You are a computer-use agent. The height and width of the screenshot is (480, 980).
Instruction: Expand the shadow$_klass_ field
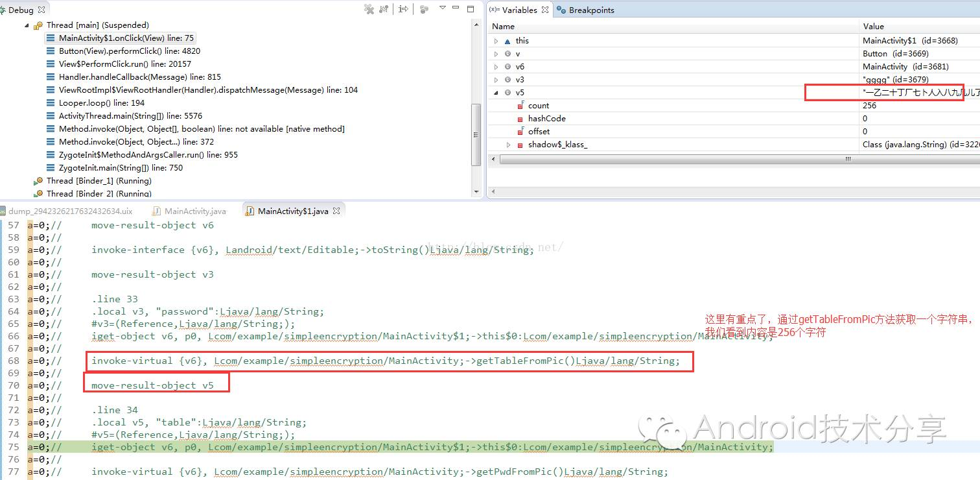click(509, 145)
